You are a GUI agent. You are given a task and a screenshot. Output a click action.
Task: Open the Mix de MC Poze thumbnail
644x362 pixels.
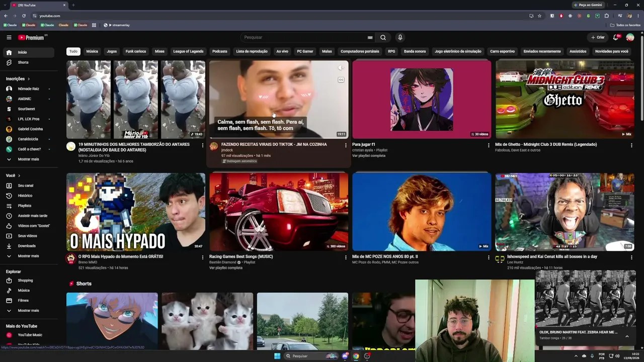(x=422, y=212)
